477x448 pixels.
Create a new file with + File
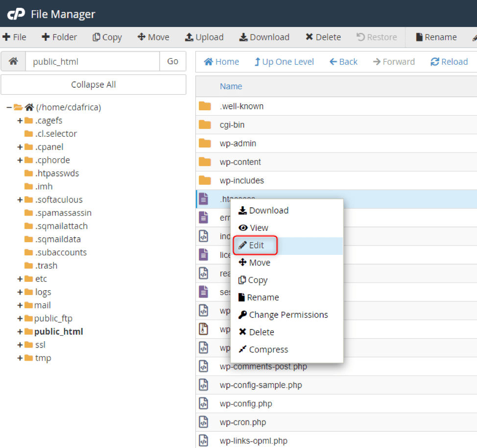(x=14, y=37)
